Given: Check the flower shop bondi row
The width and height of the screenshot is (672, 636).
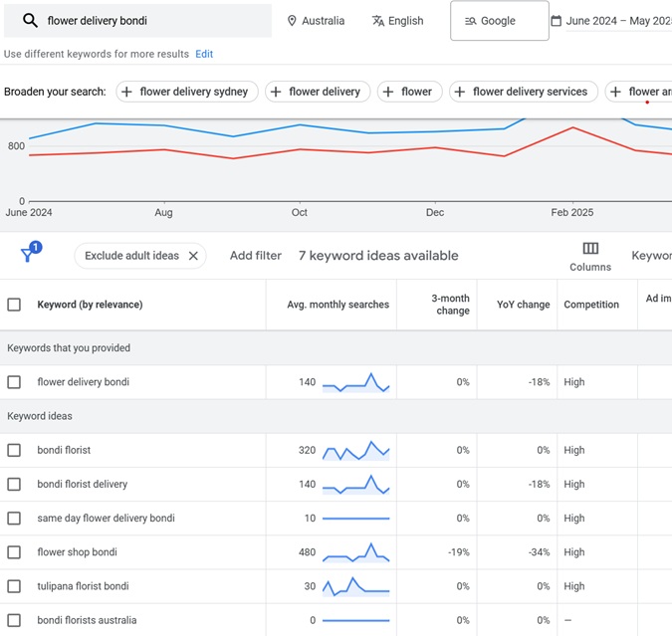Looking at the screenshot, I should (x=14, y=552).
